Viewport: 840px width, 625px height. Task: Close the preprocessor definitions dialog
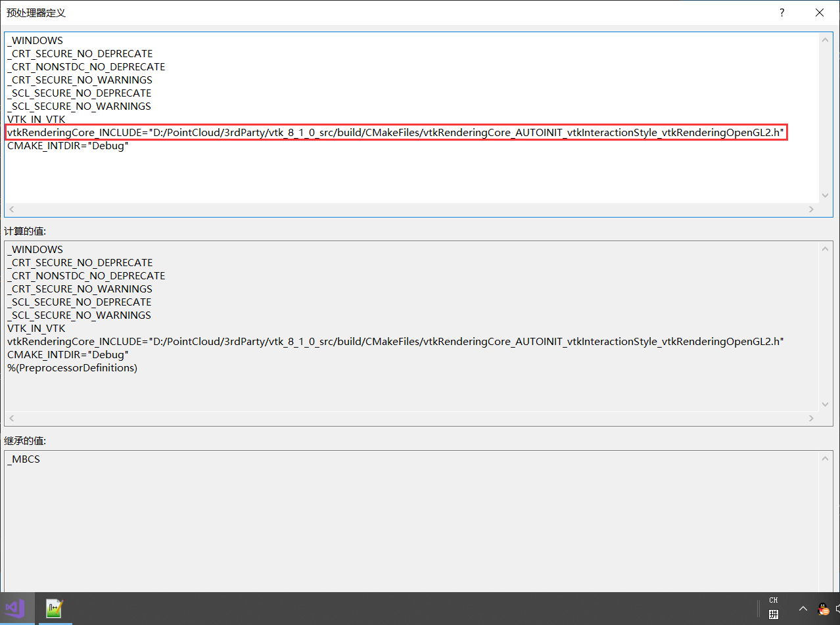click(819, 12)
